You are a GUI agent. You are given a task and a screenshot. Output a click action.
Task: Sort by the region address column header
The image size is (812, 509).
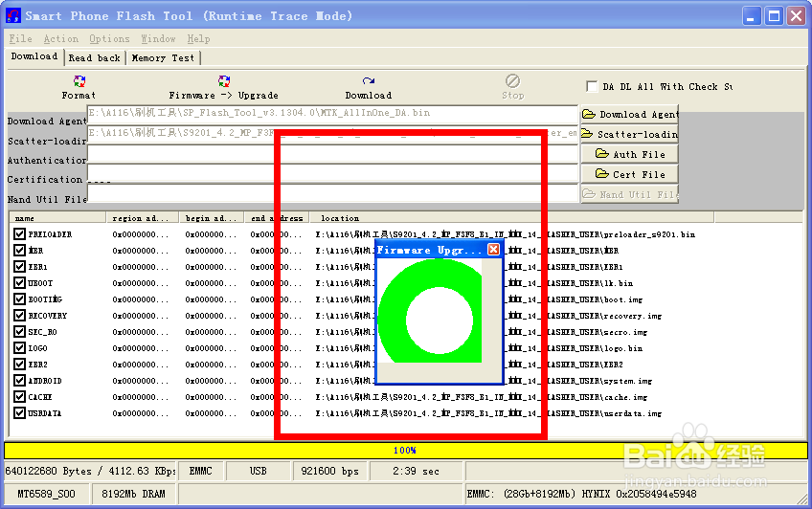coord(142,218)
